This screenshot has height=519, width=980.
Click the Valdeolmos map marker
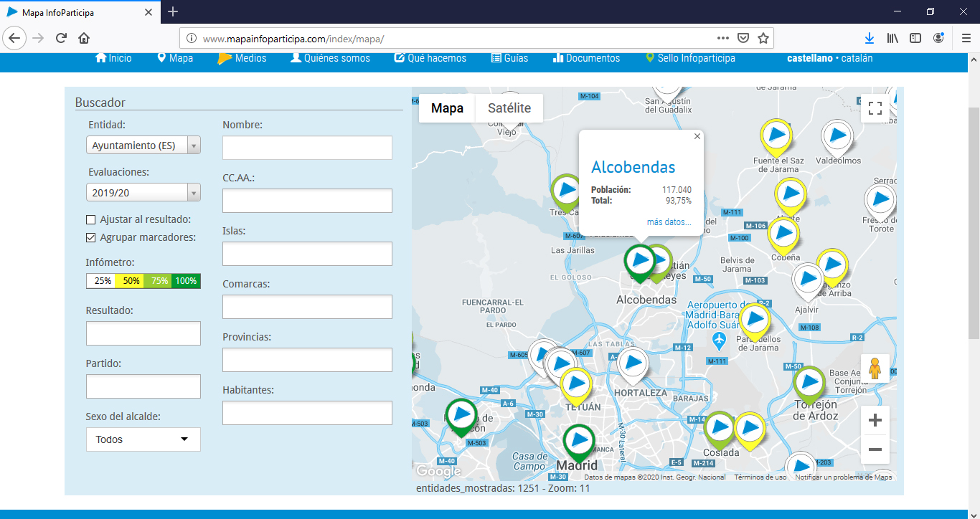click(837, 138)
